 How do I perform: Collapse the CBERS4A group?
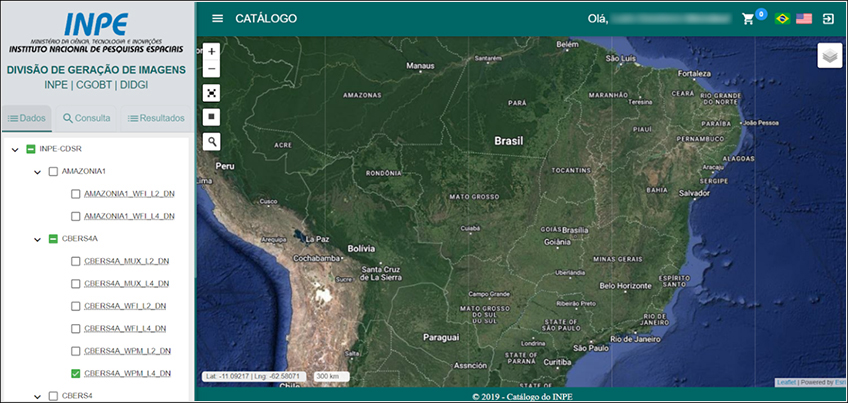click(x=37, y=239)
